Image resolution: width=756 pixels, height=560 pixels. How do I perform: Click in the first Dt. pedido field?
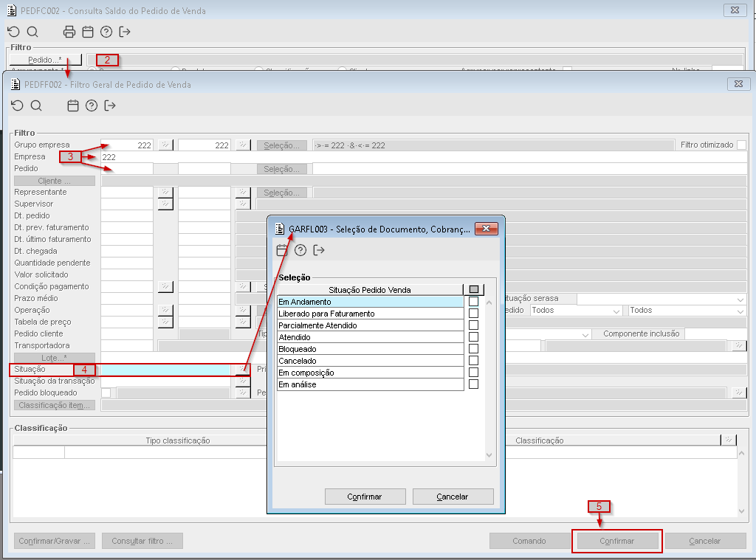pos(127,215)
